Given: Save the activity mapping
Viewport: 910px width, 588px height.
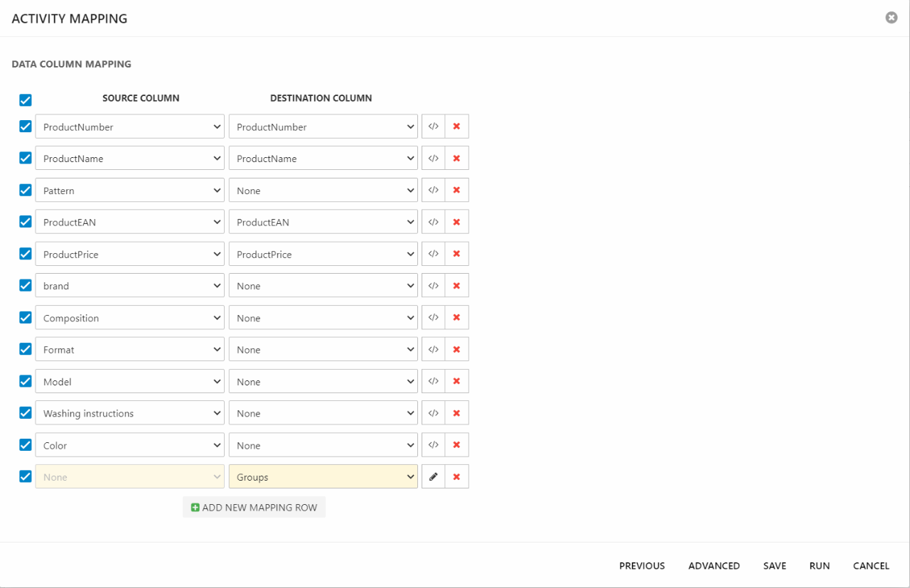Looking at the screenshot, I should (774, 566).
